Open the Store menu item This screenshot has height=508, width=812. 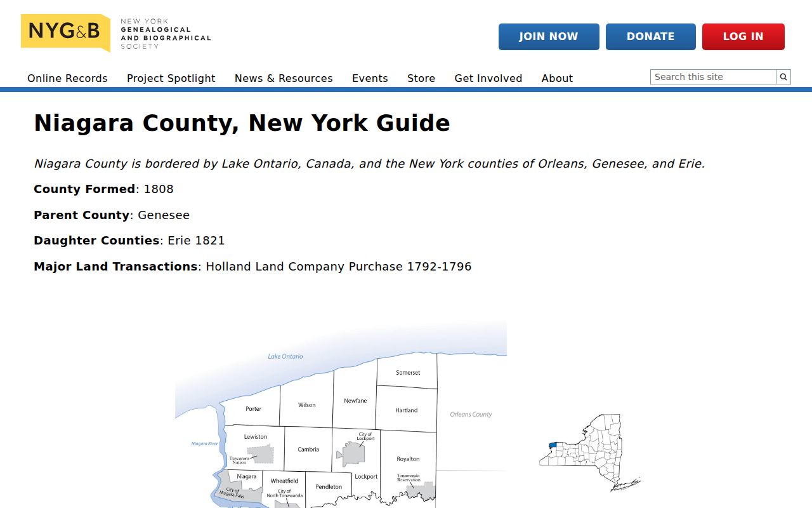pos(421,78)
